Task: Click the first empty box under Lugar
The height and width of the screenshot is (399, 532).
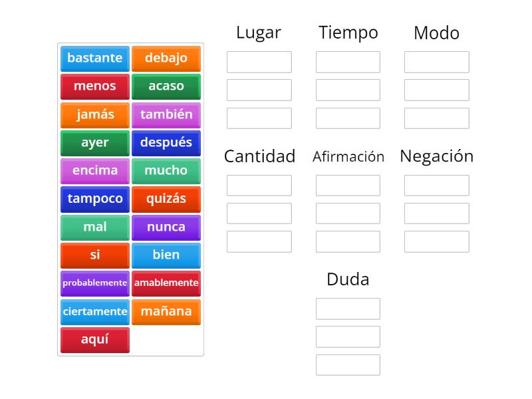Action: [259, 62]
